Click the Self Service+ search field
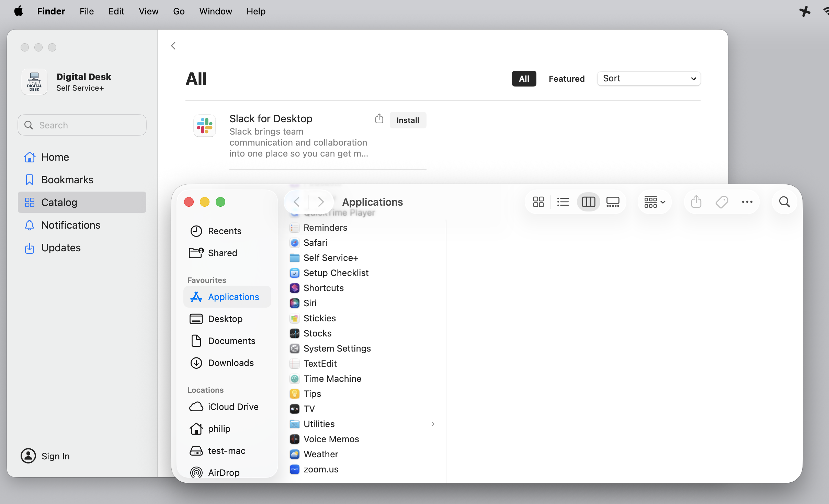Image resolution: width=829 pixels, height=504 pixels. (82, 125)
